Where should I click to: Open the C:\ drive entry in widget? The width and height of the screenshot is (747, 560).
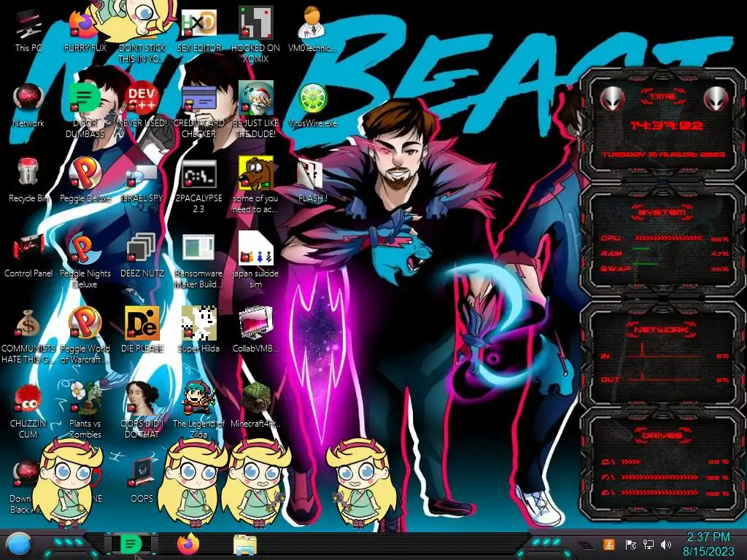coord(665,462)
